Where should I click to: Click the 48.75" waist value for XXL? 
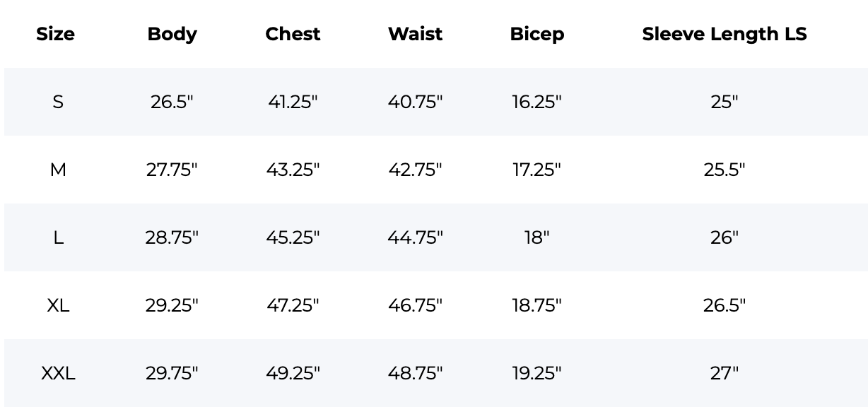point(415,373)
